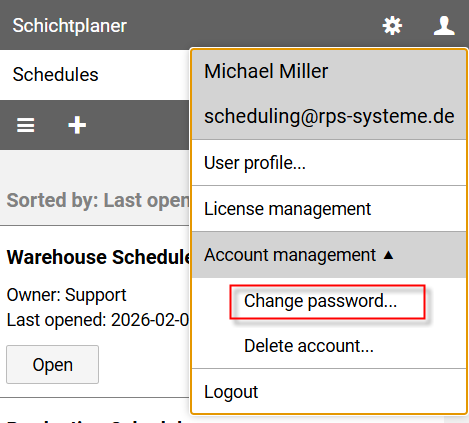
Task: Click the Schedules heading
Action: pyautogui.click(x=55, y=74)
